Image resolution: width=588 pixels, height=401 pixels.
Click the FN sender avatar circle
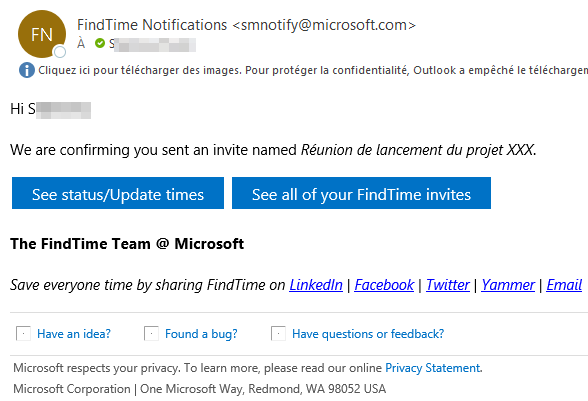tap(42, 34)
